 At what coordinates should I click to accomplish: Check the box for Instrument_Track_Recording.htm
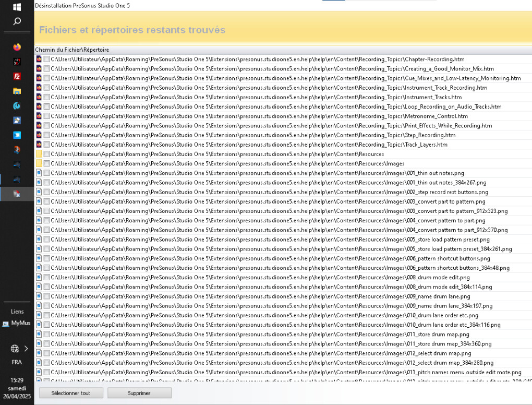47,88
